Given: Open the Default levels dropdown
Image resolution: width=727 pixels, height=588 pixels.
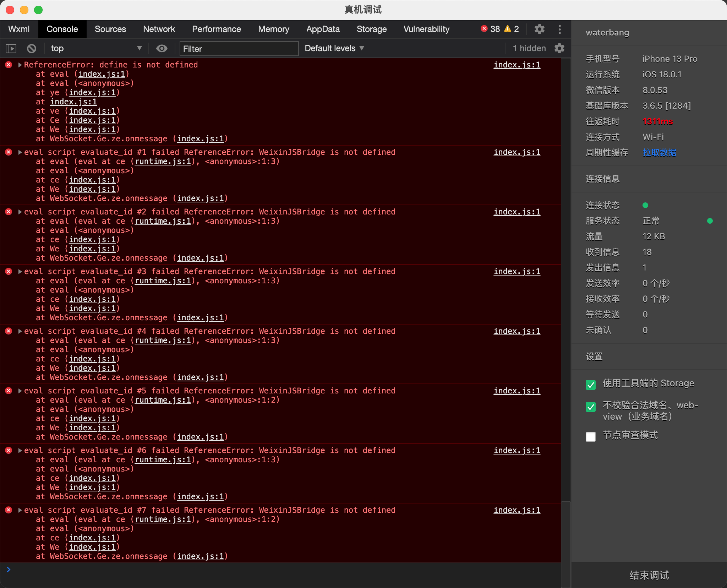Looking at the screenshot, I should pyautogui.click(x=334, y=48).
